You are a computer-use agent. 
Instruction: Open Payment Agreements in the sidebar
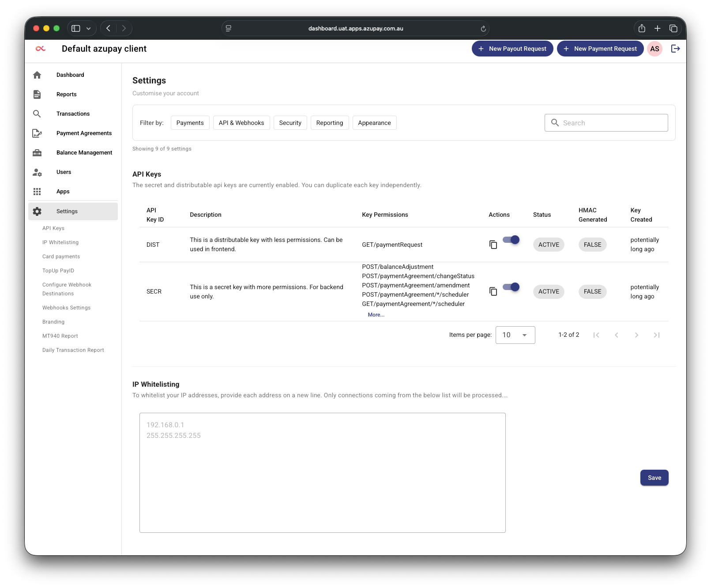click(x=73, y=133)
